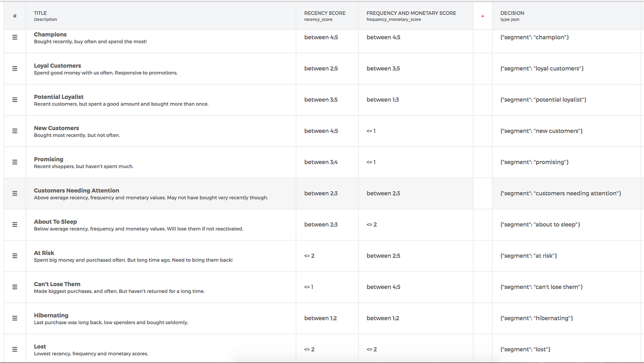Image resolution: width=644 pixels, height=363 pixels.
Task: Add a new column with the red plus
Action: coord(483,16)
